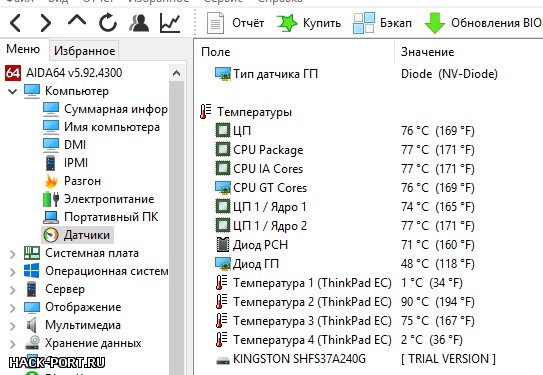The image size is (543, 375).
Task: Click the 90 °C (194 °F) value
Action: 438,302
